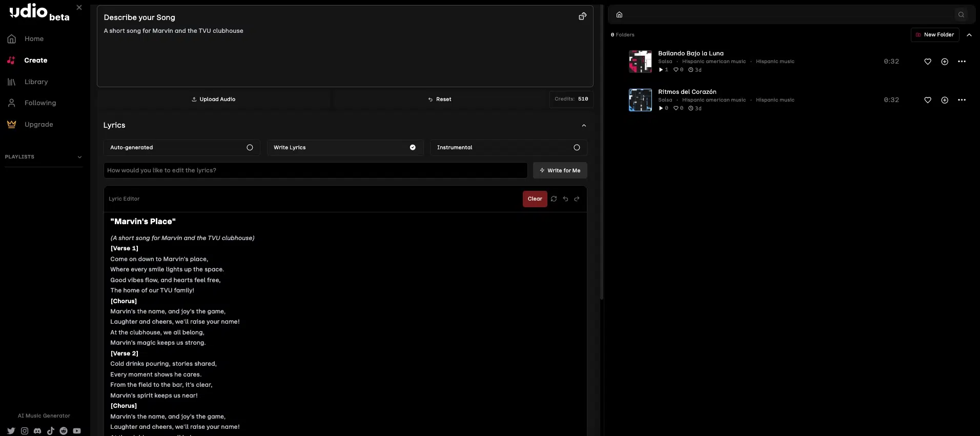Click the search icon in library panel
The width and height of the screenshot is (980, 436).
click(961, 15)
